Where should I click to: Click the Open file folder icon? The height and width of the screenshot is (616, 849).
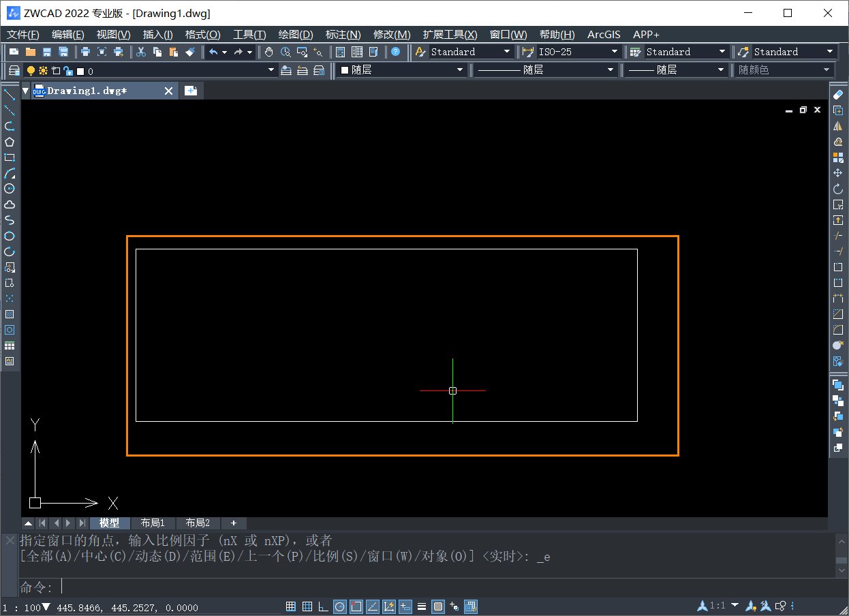pyautogui.click(x=31, y=52)
